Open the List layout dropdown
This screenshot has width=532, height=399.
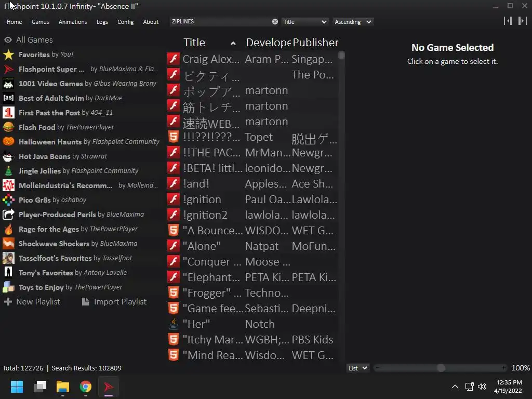coord(358,368)
